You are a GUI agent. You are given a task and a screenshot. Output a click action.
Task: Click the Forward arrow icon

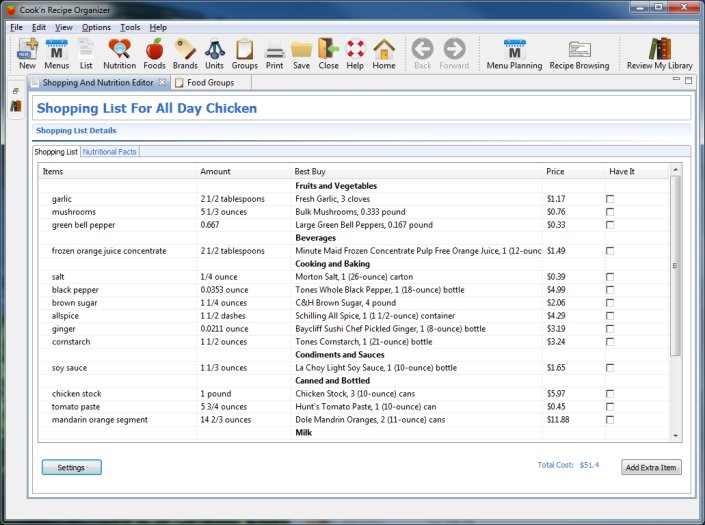[x=454, y=53]
